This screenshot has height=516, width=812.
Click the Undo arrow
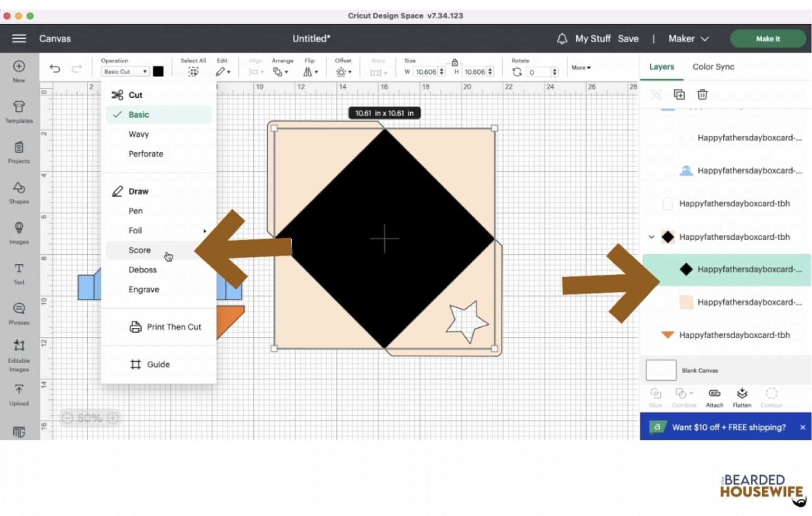coord(55,69)
